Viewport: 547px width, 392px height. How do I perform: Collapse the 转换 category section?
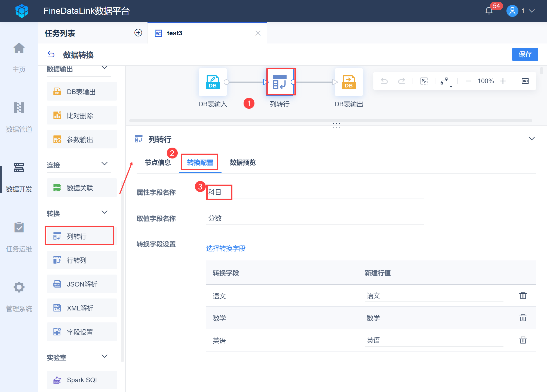[x=105, y=212]
